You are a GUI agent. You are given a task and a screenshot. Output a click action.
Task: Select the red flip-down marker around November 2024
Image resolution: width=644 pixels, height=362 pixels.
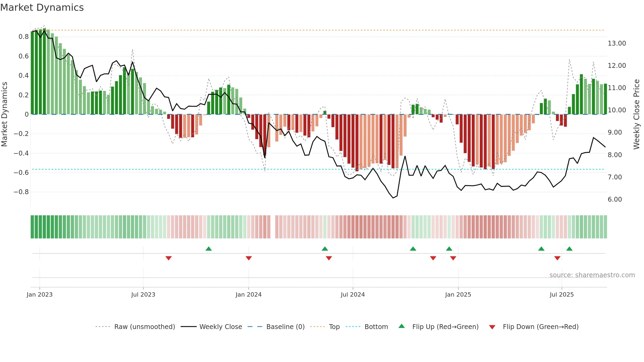(x=433, y=258)
